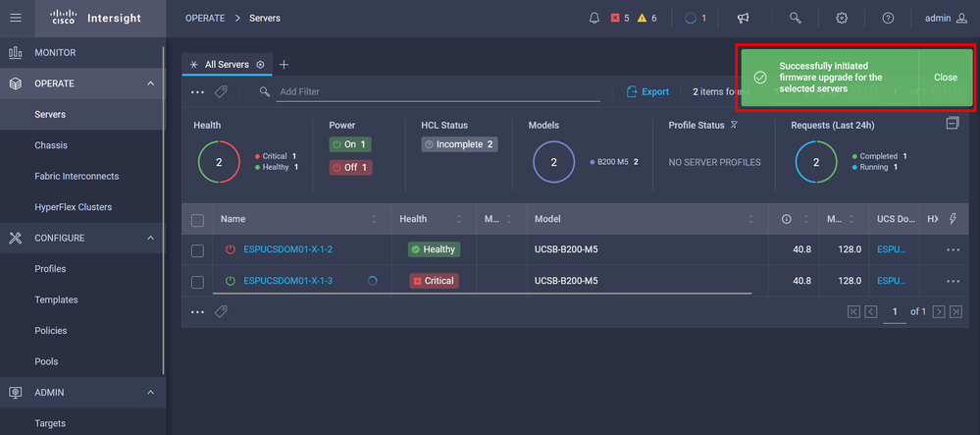View the 5 critical alarms

point(621,18)
